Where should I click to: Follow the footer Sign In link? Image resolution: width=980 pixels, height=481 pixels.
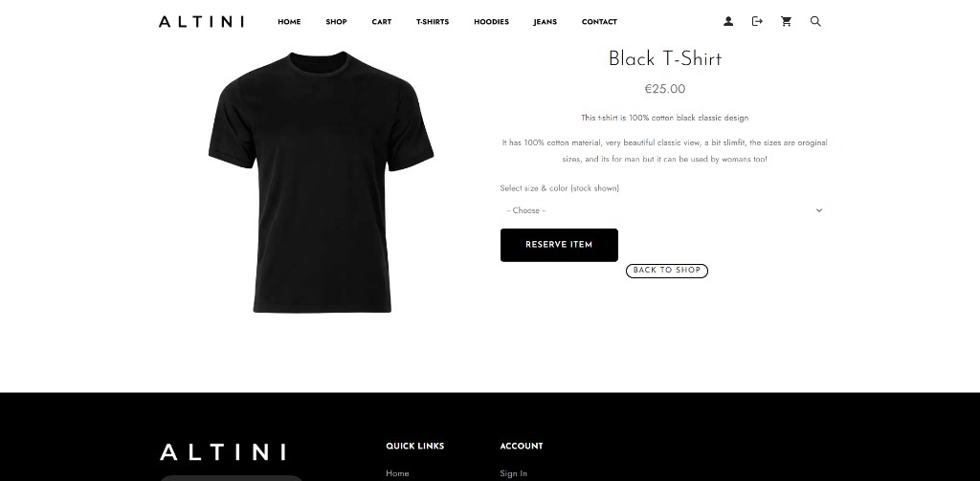click(x=514, y=473)
